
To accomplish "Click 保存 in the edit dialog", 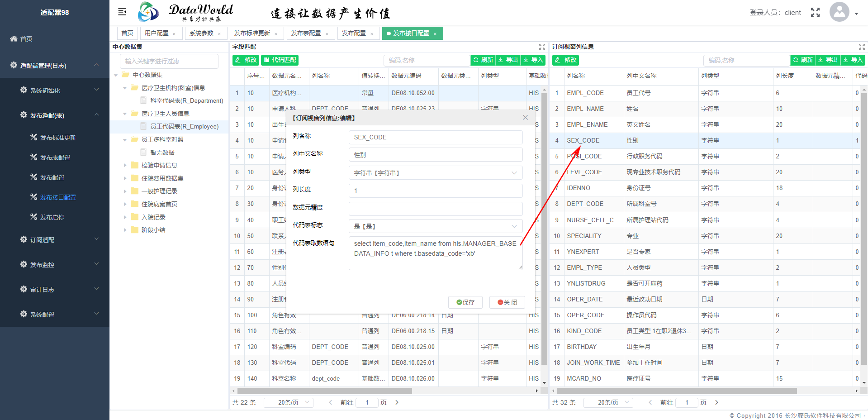I will 465,302.
